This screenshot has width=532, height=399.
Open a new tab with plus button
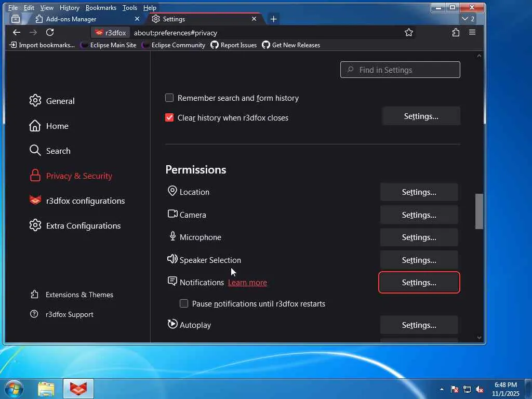(273, 19)
